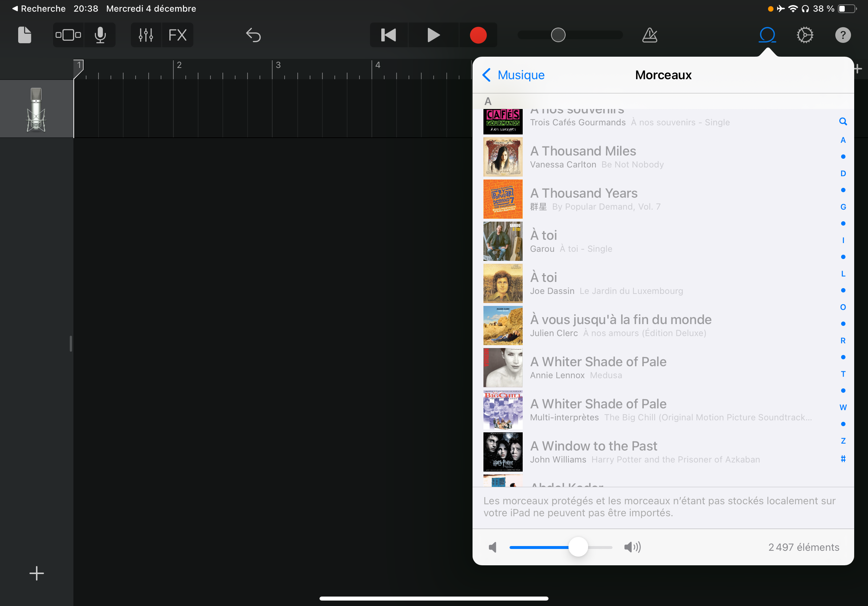The image size is (868, 606).
Task: Tap Be Not Nobody album cover
Action: [503, 157]
